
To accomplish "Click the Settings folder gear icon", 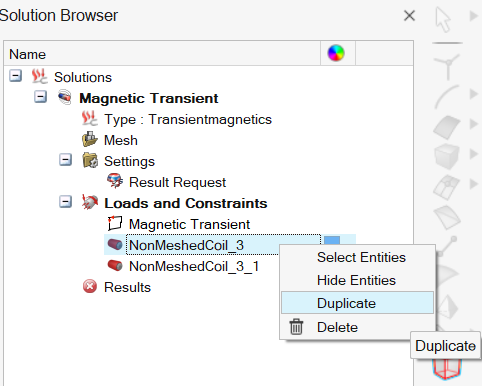I will click(x=90, y=161).
